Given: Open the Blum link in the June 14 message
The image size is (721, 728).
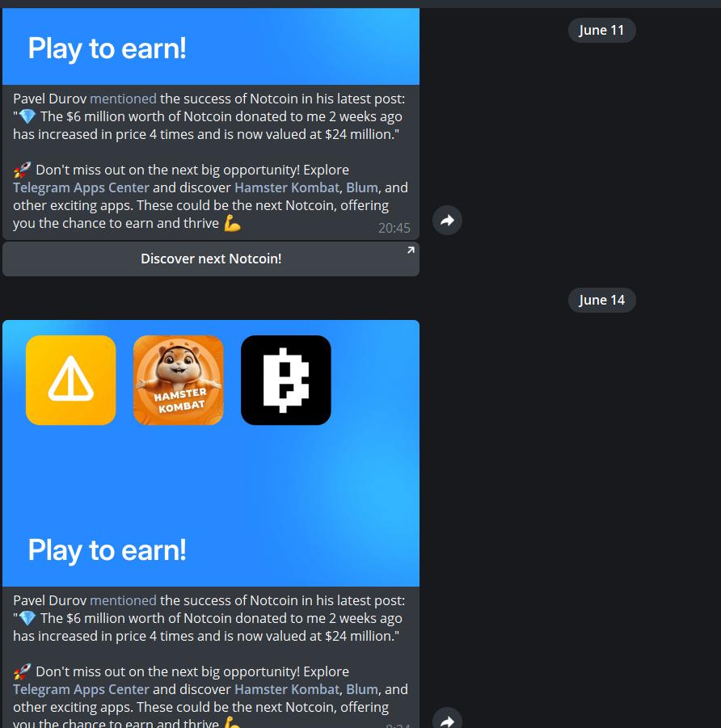Looking at the screenshot, I should tap(362, 689).
